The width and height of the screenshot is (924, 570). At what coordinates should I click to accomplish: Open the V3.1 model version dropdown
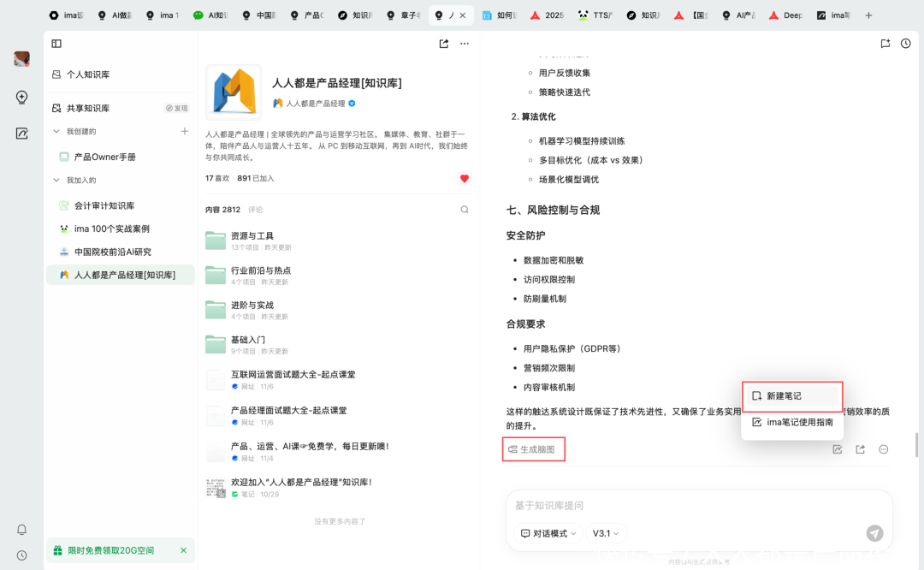coord(606,533)
